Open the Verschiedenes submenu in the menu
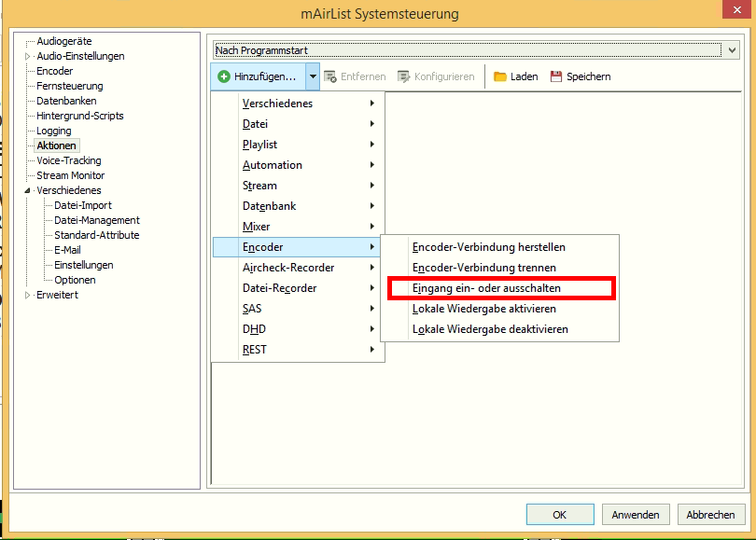Image resolution: width=756 pixels, height=540 pixels. click(x=299, y=104)
